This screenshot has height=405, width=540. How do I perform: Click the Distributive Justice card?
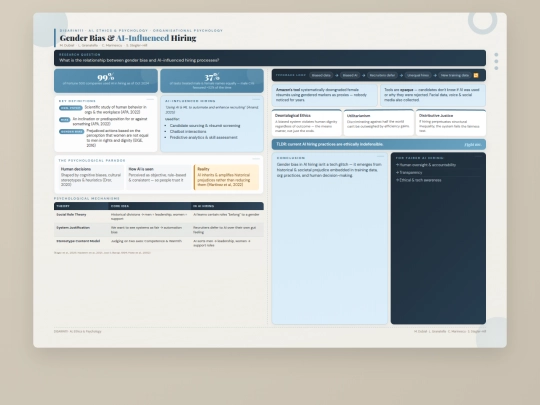click(x=451, y=123)
